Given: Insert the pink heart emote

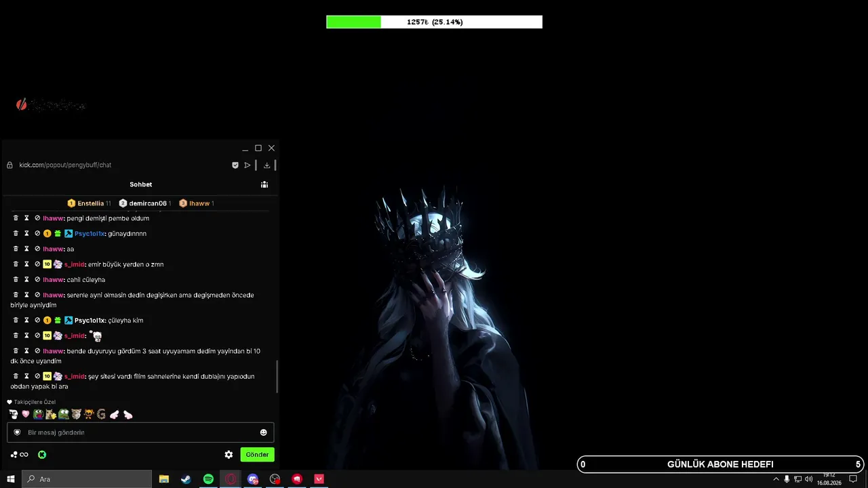Looking at the screenshot, I should coord(26,414).
